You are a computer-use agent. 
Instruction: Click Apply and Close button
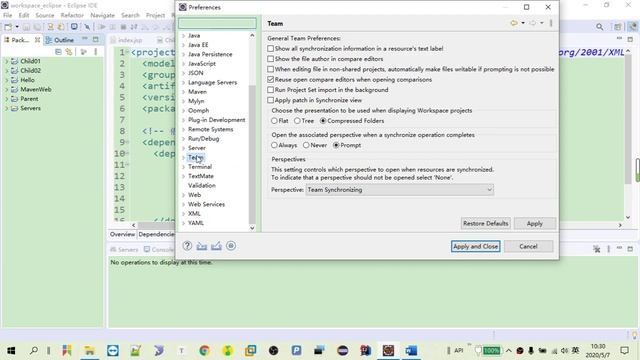click(476, 247)
